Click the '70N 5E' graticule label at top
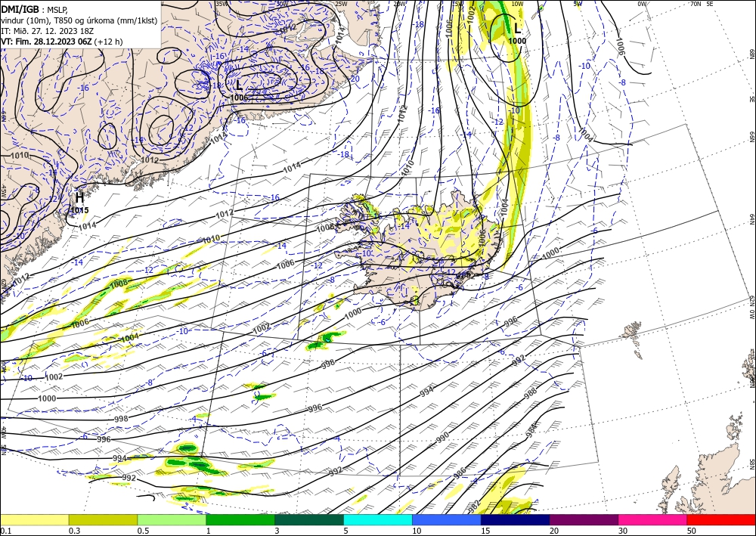The width and height of the screenshot is (756, 536). coord(702,3)
